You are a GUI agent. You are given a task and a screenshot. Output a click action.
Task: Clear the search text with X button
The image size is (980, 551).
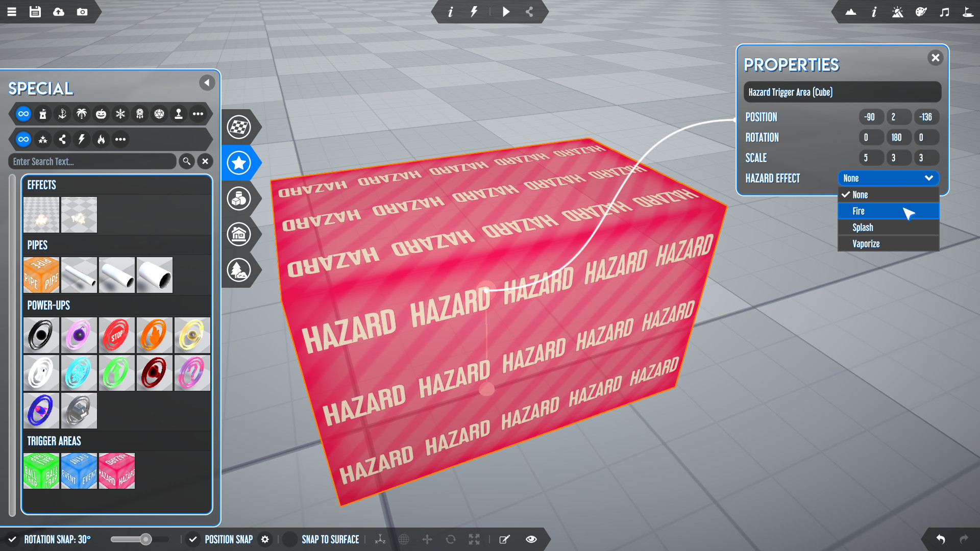205,161
